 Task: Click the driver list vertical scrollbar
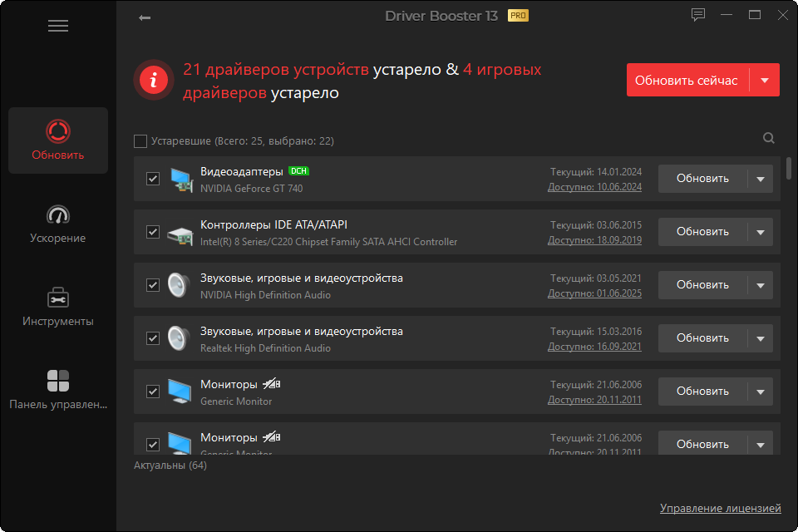pos(788,169)
